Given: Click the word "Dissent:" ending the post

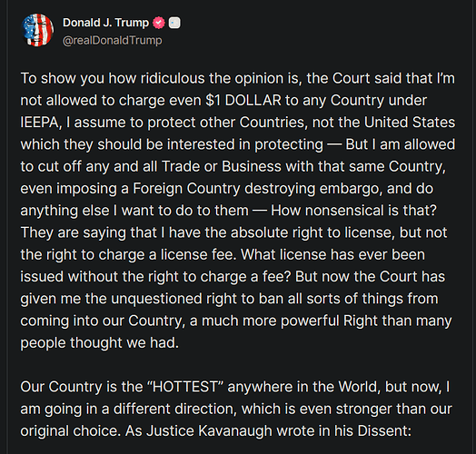Looking at the screenshot, I should (x=384, y=431).
